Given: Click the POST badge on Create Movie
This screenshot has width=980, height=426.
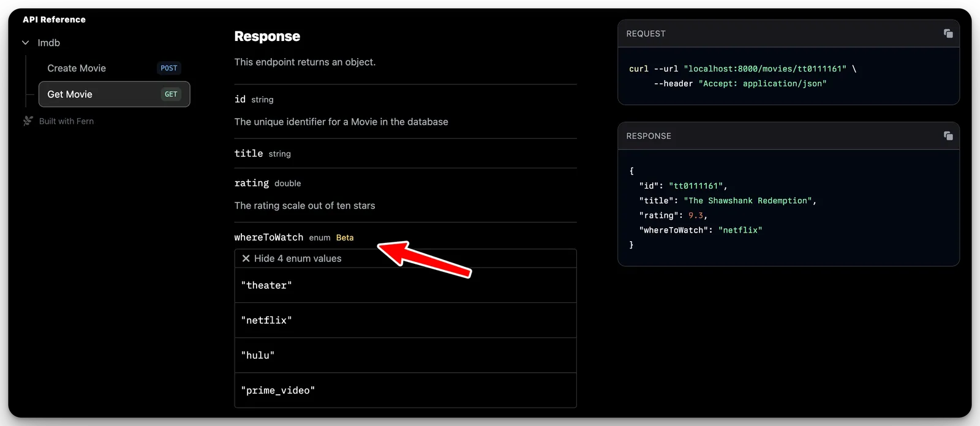Looking at the screenshot, I should click(x=169, y=68).
